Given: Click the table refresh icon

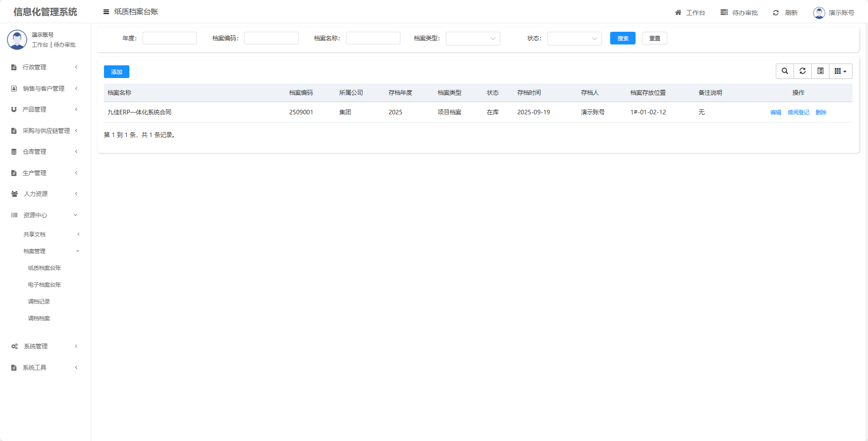Looking at the screenshot, I should (802, 71).
